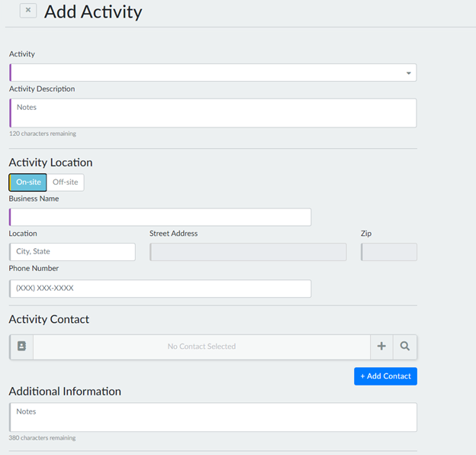Focus the Phone Number input box

click(x=160, y=289)
